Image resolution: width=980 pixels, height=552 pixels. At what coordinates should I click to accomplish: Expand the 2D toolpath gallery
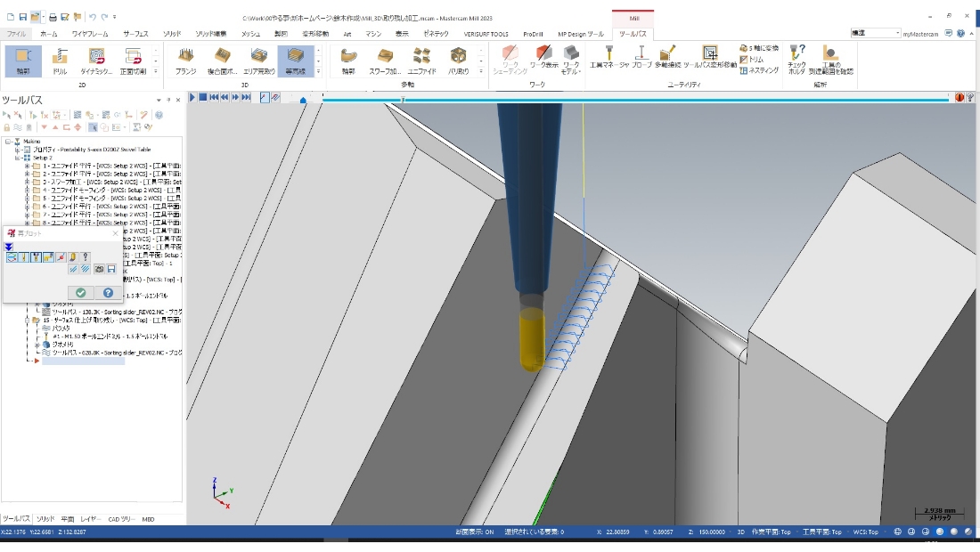[x=156, y=72]
